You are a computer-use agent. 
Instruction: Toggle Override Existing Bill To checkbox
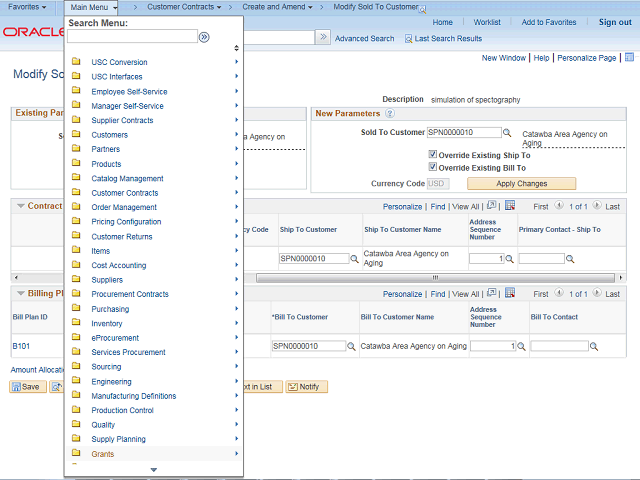(433, 167)
